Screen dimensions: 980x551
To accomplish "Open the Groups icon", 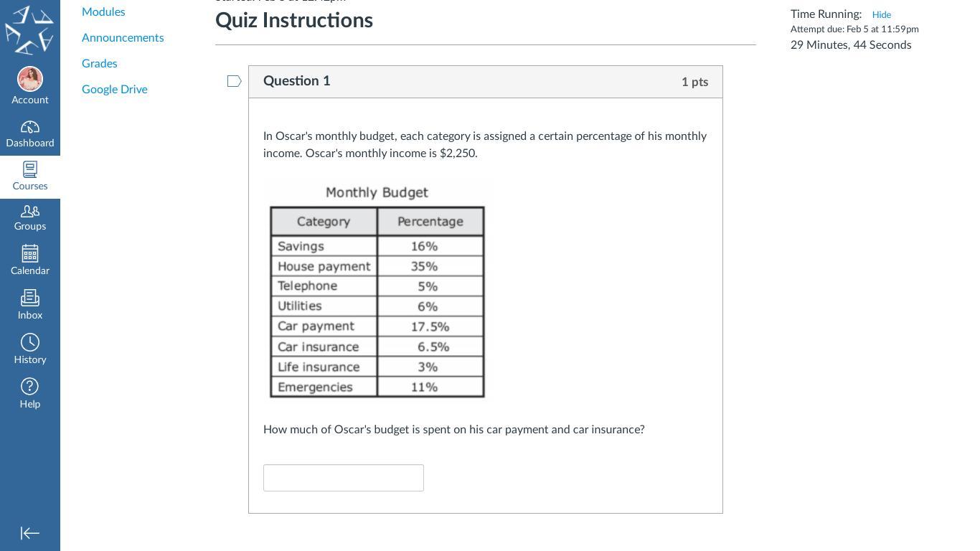I will tap(30, 211).
